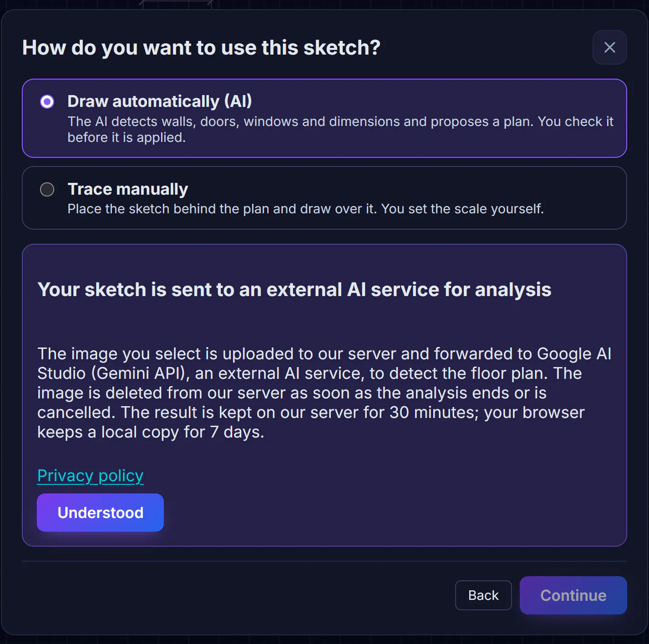Confirm the notice with the Understood button
649x644 pixels.
coord(100,513)
